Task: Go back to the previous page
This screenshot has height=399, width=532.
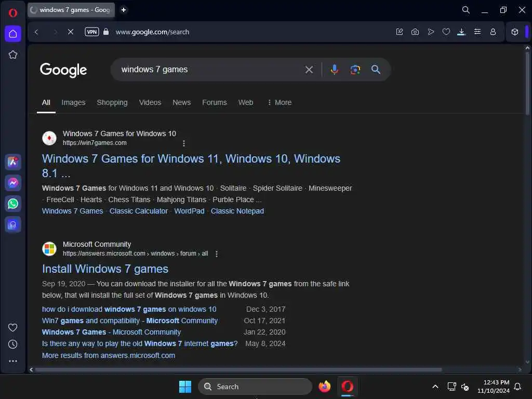Action: [x=36, y=32]
